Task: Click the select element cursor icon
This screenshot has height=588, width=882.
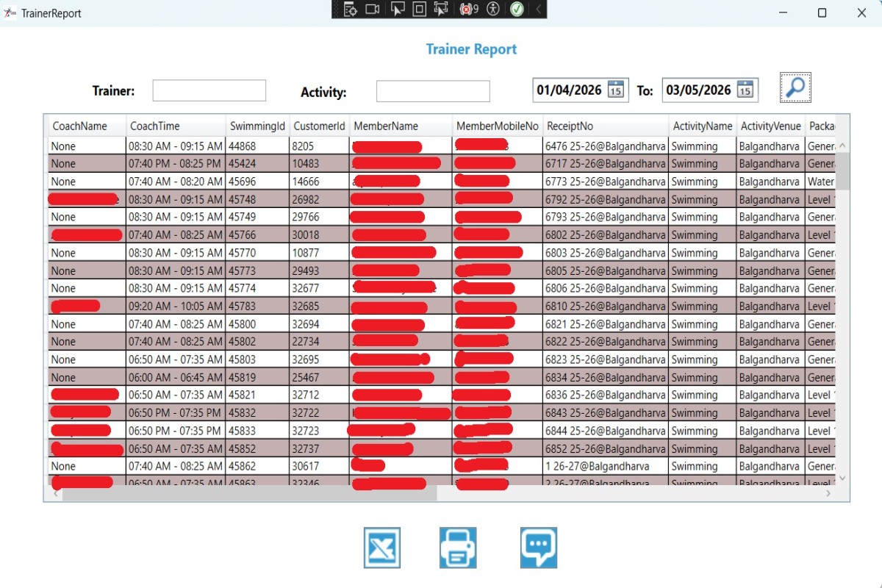Action: click(x=397, y=9)
